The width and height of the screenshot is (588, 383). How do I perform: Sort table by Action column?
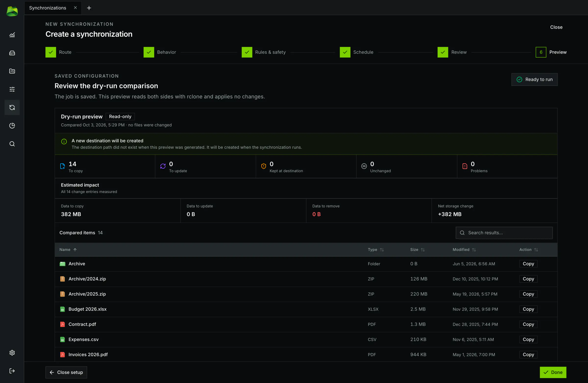point(528,250)
